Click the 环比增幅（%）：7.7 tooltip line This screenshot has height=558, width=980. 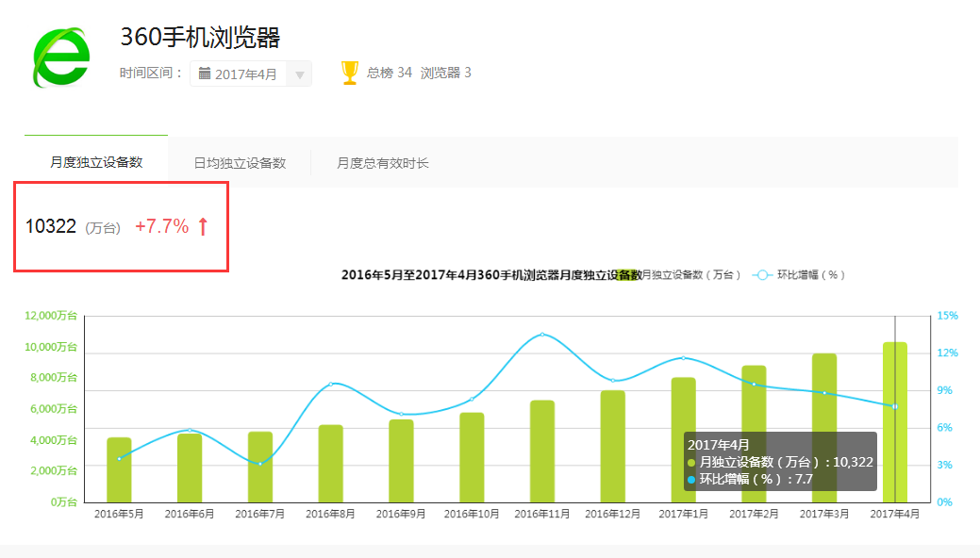[750, 479]
